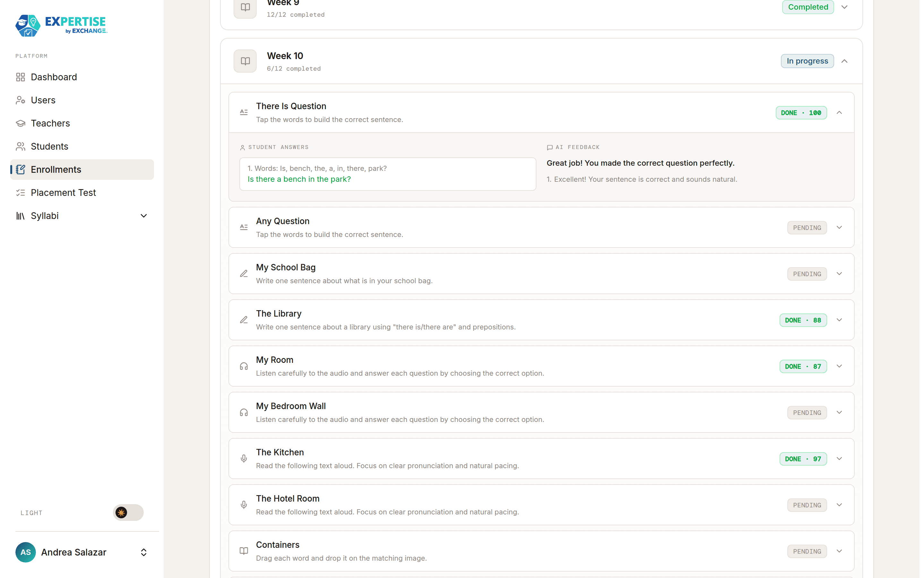
Task: Click the There Is Question text icon
Action: [244, 112]
